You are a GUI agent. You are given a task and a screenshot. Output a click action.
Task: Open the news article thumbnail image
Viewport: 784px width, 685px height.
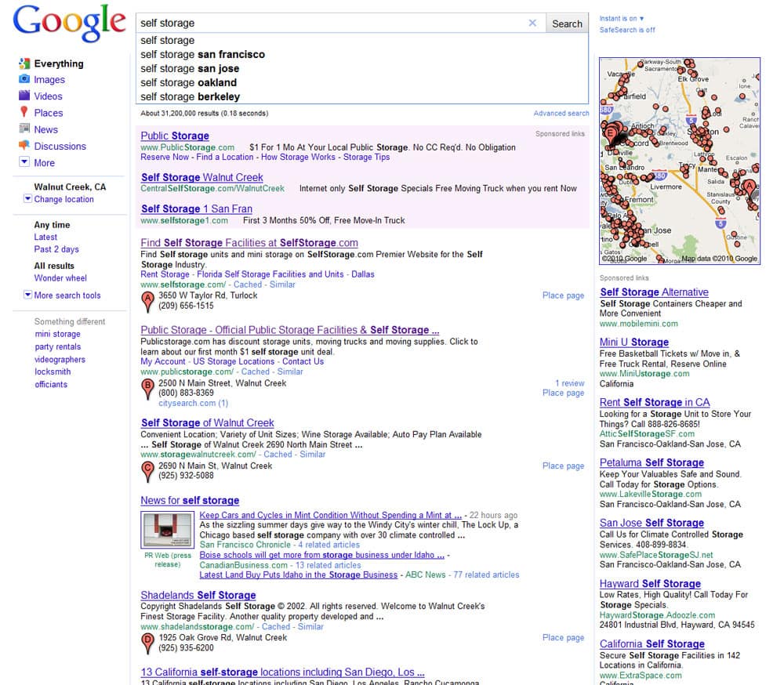point(167,530)
